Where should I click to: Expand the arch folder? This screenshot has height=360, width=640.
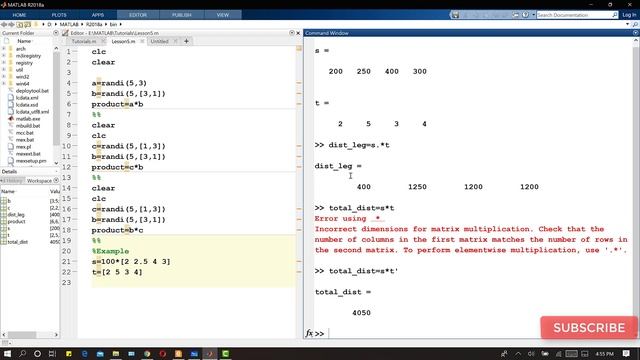pos(4,49)
